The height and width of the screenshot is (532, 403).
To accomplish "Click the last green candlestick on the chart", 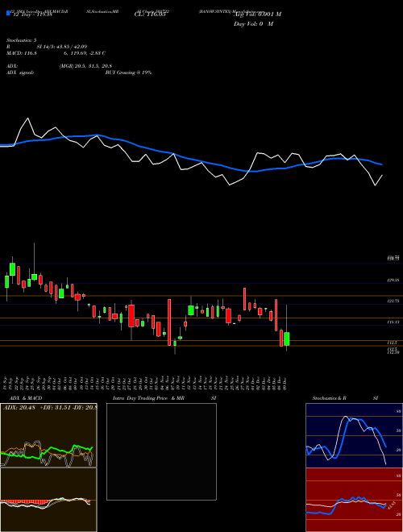I will coord(287,339).
